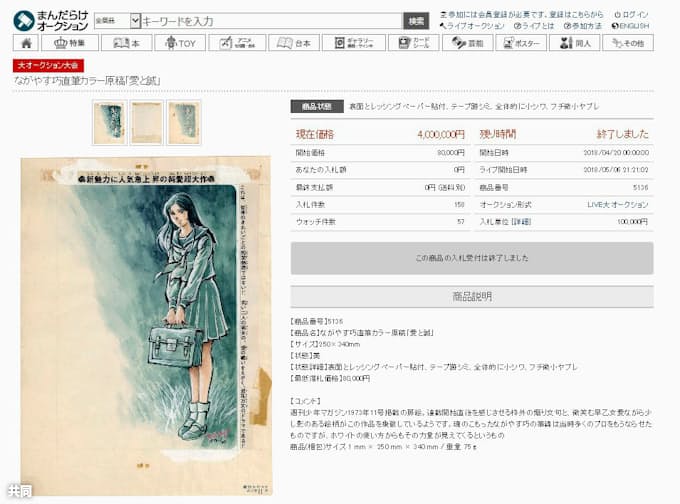Select the first product thumbnail image
Image resolution: width=680 pixels, height=504 pixels.
108,122
